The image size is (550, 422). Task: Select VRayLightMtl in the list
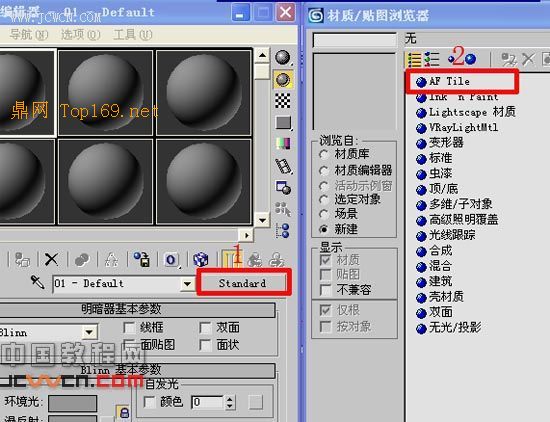click(457, 127)
